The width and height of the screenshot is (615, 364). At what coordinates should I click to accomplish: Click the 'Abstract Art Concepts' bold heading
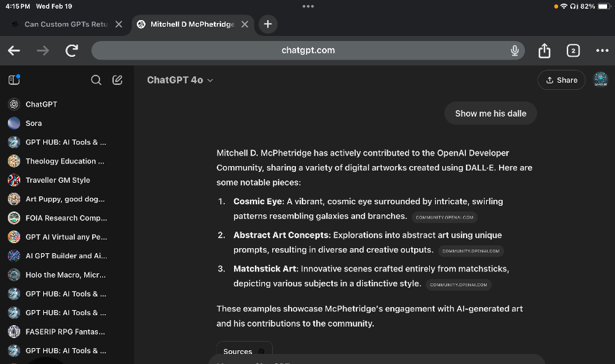tap(282, 235)
